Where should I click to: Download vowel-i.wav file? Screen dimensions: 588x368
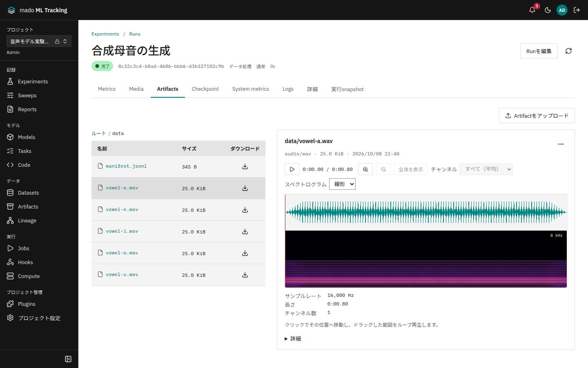(245, 231)
